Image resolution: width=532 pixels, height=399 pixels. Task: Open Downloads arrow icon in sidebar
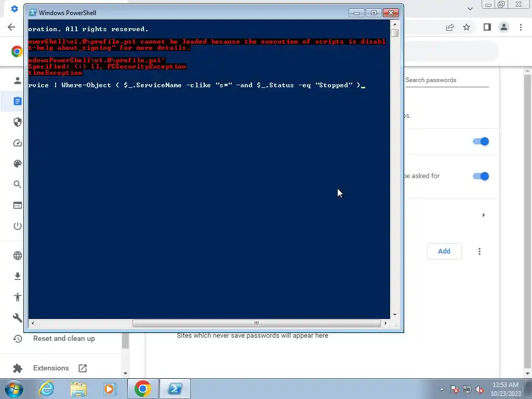tap(18, 276)
